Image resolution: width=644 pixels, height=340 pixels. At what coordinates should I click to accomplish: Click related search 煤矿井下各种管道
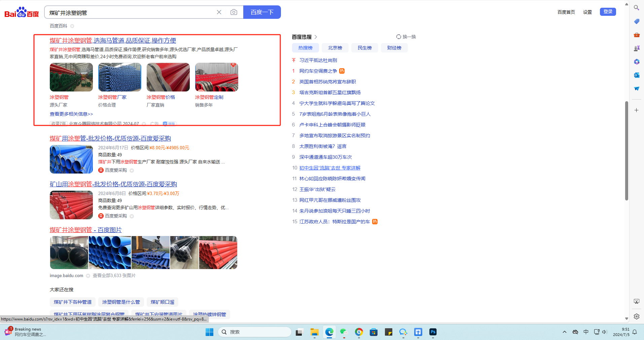point(73,302)
